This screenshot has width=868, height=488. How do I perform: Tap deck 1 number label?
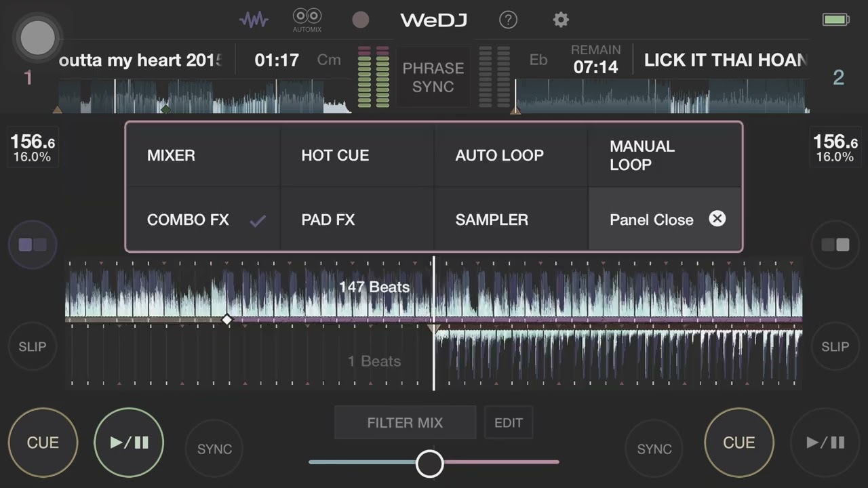[28, 78]
